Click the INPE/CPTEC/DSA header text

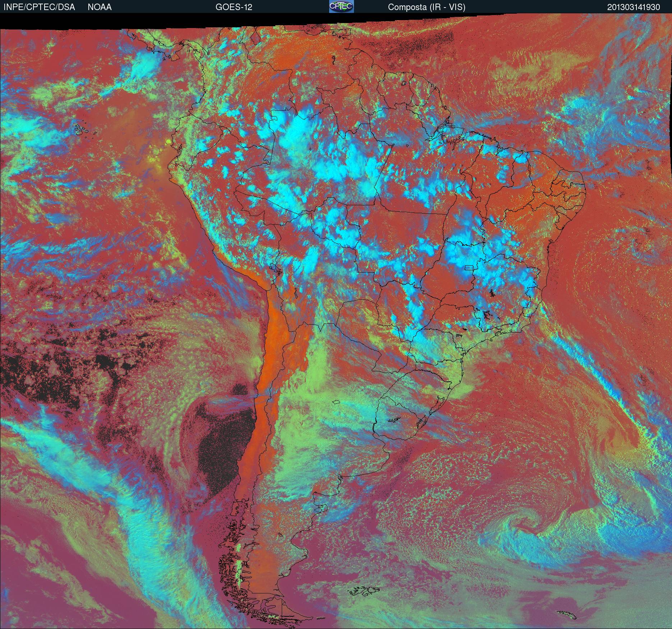click(39, 7)
